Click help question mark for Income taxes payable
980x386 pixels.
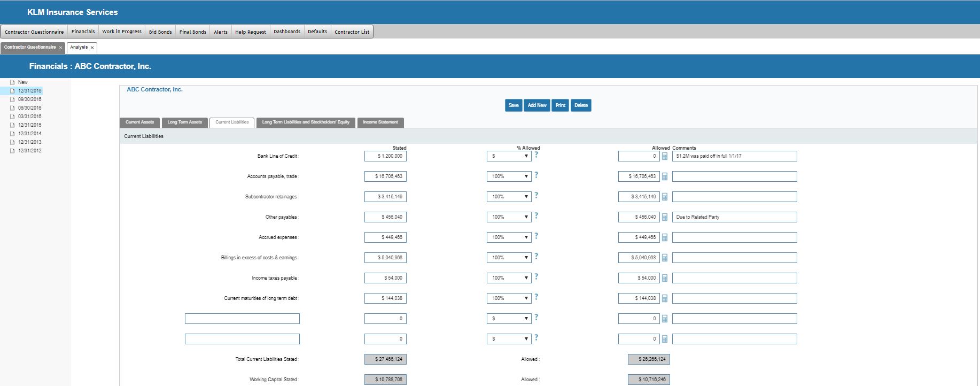(536, 277)
